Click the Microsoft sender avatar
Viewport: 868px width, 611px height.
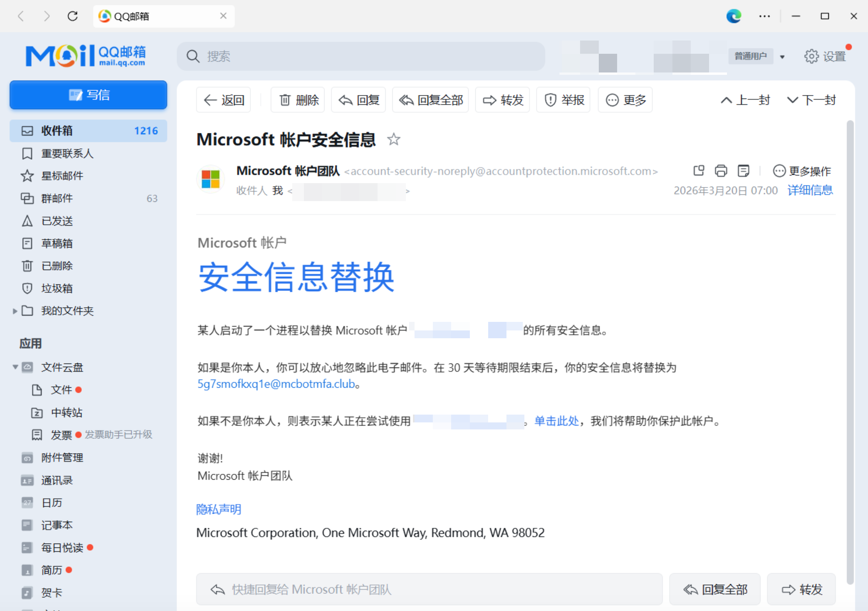(x=211, y=179)
